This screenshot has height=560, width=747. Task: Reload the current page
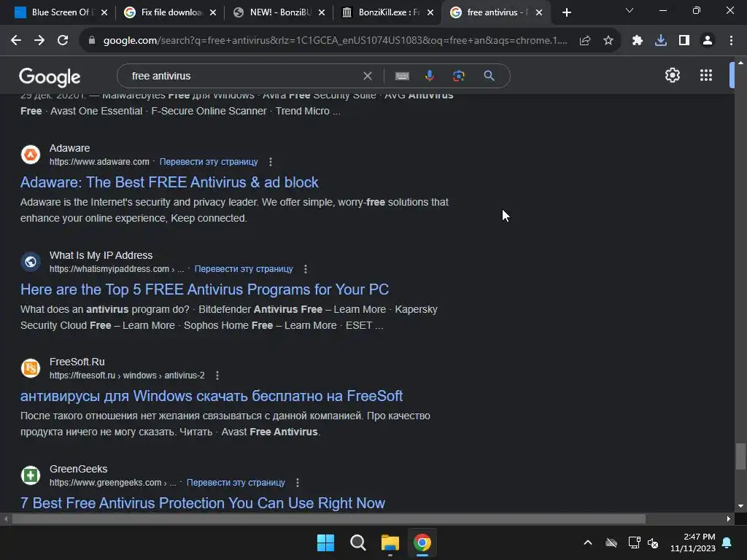(x=63, y=41)
